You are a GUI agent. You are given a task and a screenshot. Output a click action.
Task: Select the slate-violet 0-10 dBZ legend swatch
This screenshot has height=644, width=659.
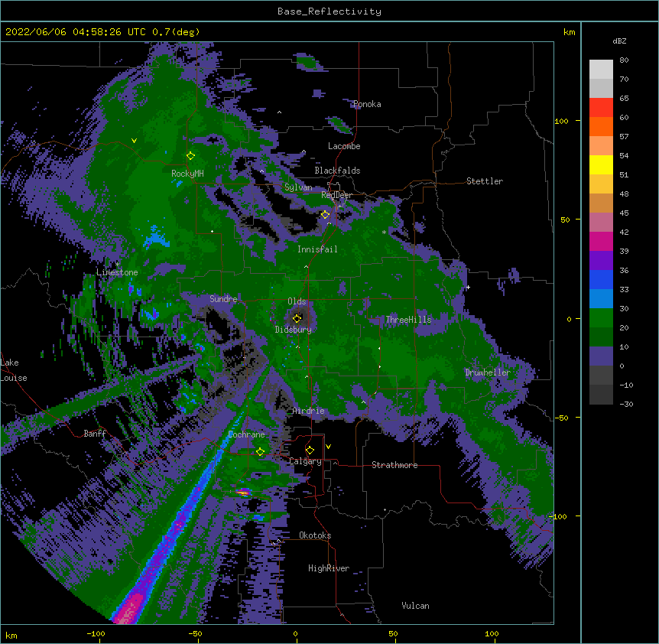click(x=601, y=356)
